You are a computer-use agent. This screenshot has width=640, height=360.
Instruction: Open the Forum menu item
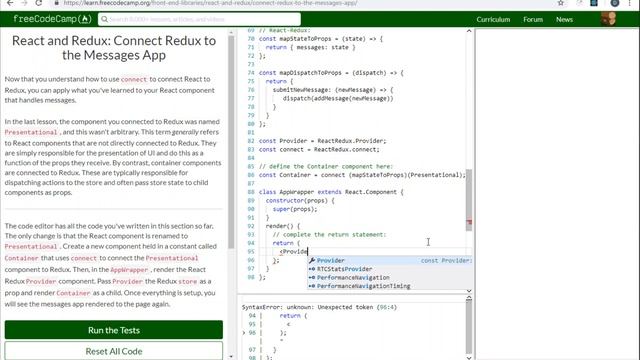click(533, 19)
